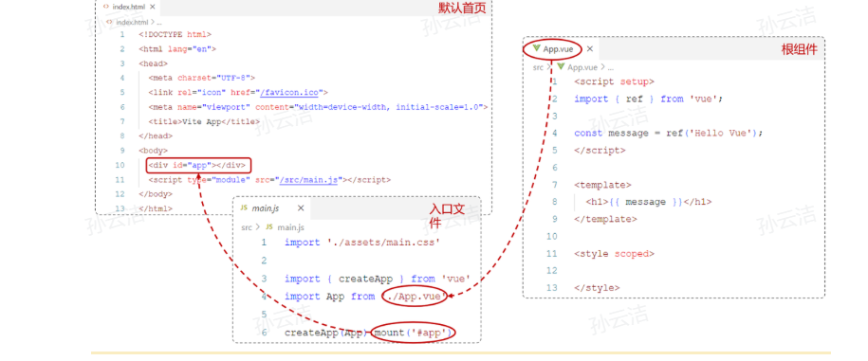Click the closing '</head>' tag line

coord(156,135)
